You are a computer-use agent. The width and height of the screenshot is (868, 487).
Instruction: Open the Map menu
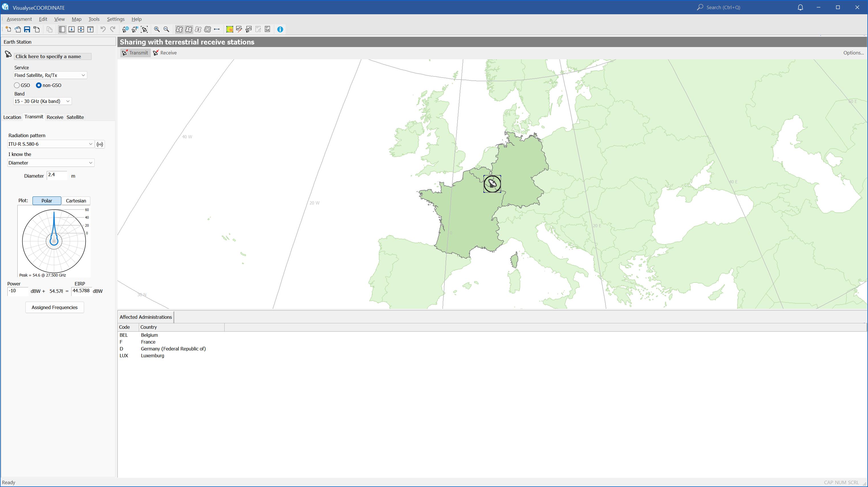(76, 19)
